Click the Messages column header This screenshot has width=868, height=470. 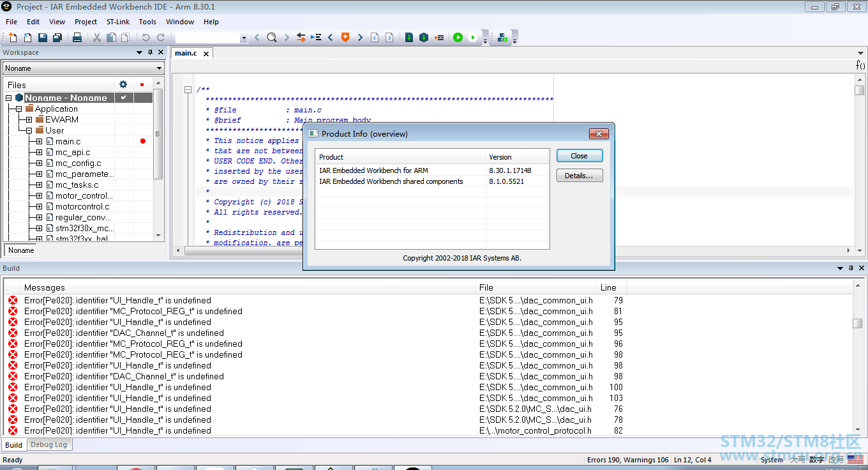pos(248,287)
